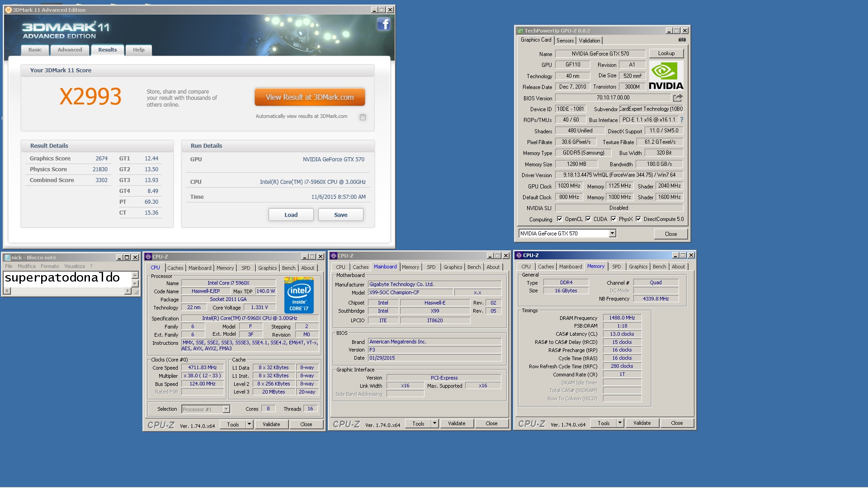Switch to the Basic tab in 3DMark 11
This screenshot has width=868, height=488.
point(35,50)
